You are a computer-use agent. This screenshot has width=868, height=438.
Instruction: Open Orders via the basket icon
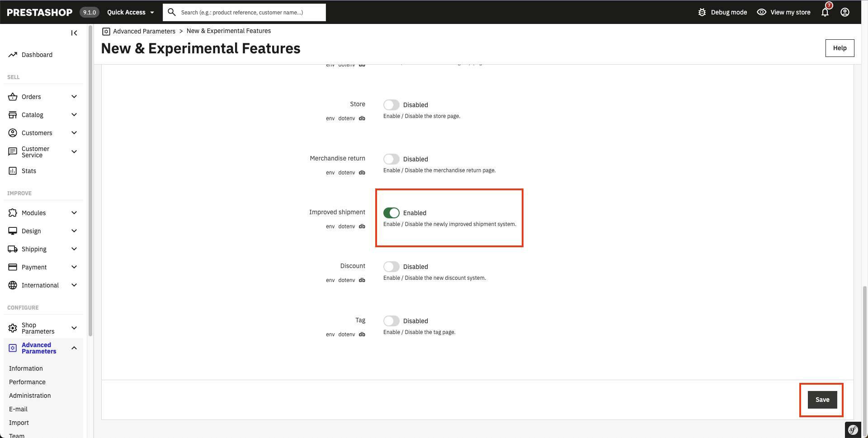[x=13, y=96]
